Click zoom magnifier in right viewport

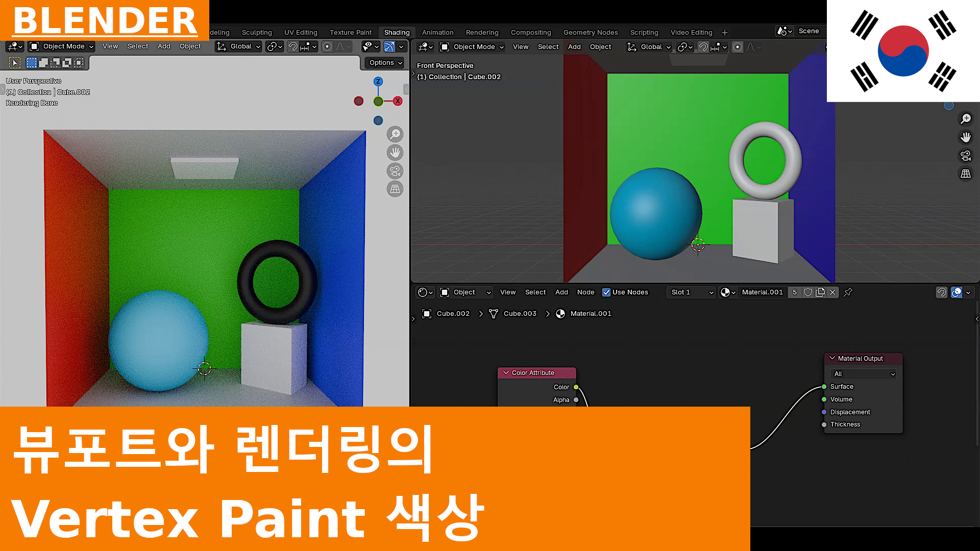click(966, 119)
